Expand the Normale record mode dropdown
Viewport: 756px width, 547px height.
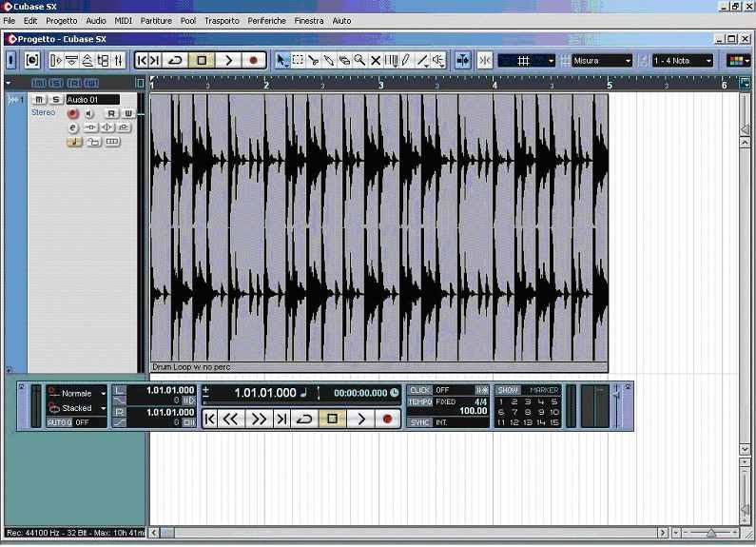tap(103, 393)
